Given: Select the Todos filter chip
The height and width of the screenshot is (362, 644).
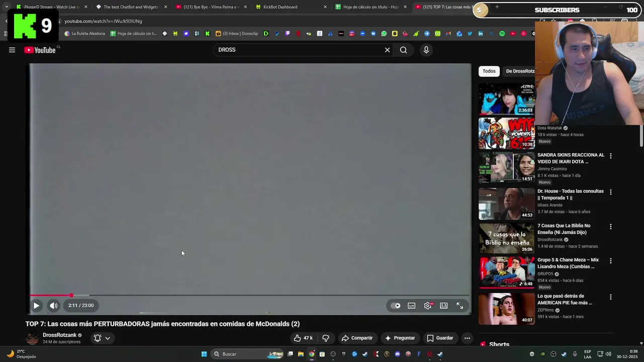Looking at the screenshot, I should point(489,71).
